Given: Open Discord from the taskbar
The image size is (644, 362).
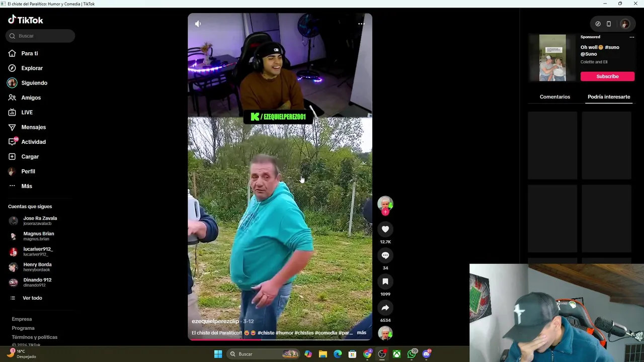Looking at the screenshot, I should 427,354.
